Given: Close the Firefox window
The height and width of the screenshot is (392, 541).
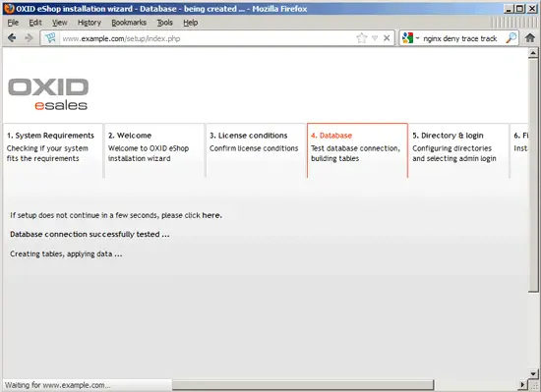Looking at the screenshot, I should pos(532,9).
